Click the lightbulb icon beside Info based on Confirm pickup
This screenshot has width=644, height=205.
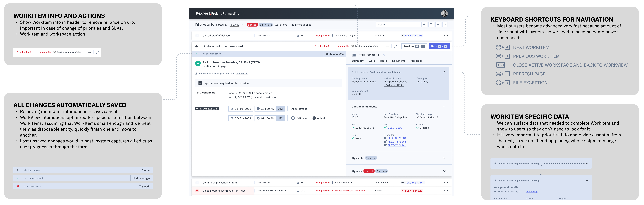pos(353,72)
